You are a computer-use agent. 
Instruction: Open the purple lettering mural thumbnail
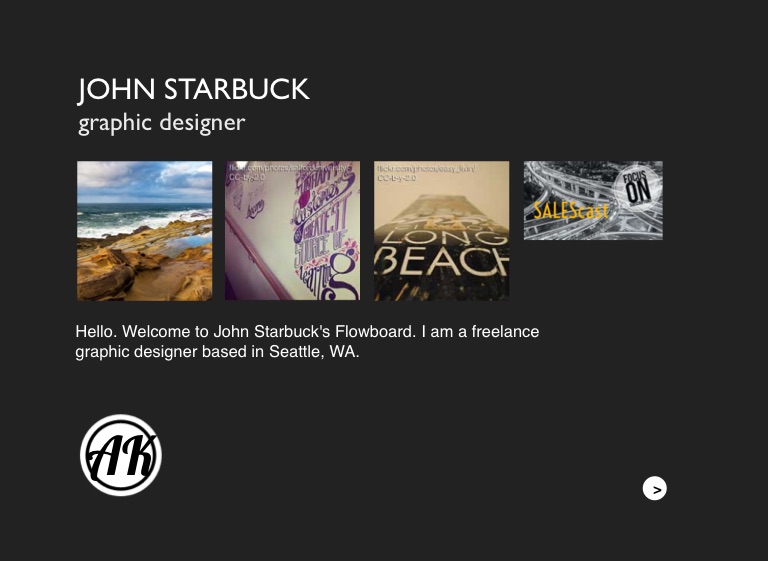pyautogui.click(x=292, y=231)
